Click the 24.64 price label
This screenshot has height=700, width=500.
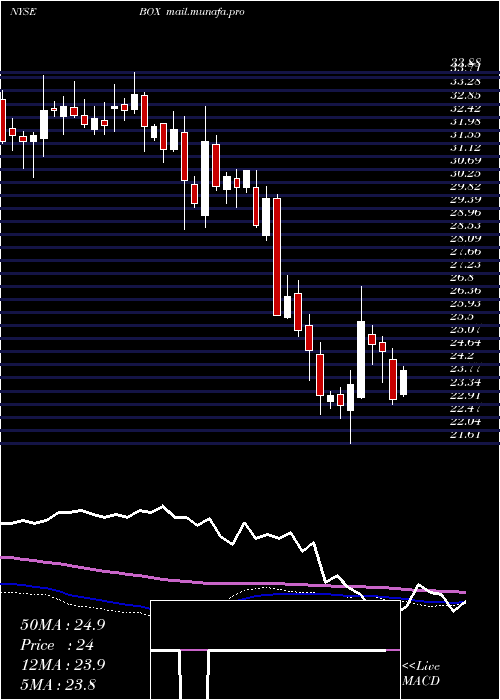click(465, 343)
